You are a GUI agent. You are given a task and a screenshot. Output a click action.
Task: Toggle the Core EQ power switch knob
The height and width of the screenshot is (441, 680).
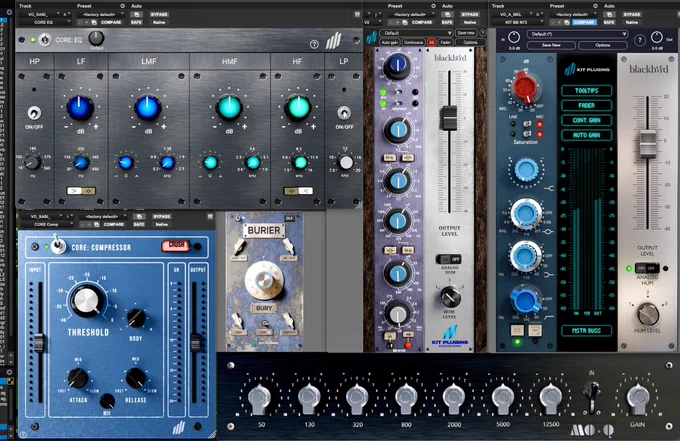pyautogui.click(x=45, y=40)
